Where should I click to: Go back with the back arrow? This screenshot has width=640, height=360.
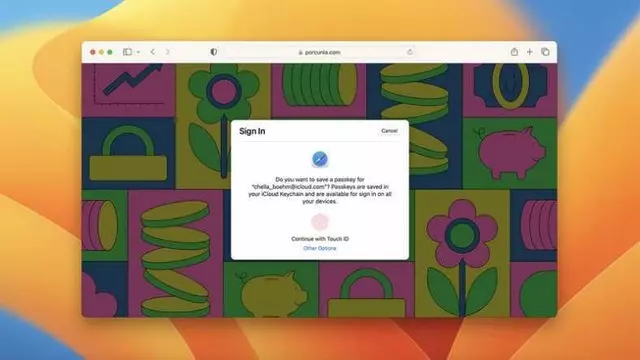point(153,52)
